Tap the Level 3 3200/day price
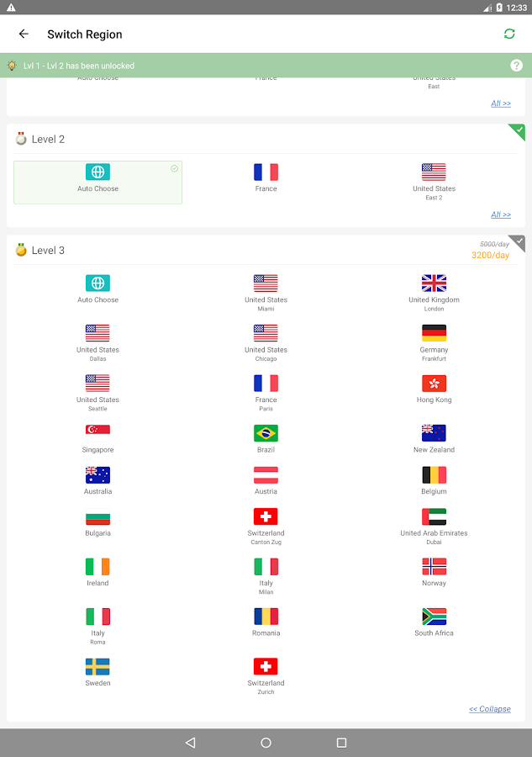Screen dimensions: 532x757 click(x=490, y=255)
